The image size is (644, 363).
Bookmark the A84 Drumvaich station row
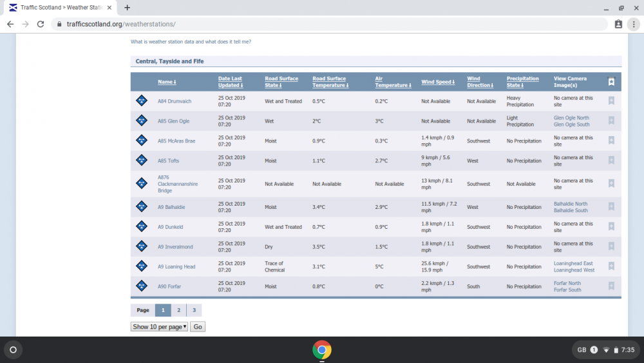pos(611,101)
